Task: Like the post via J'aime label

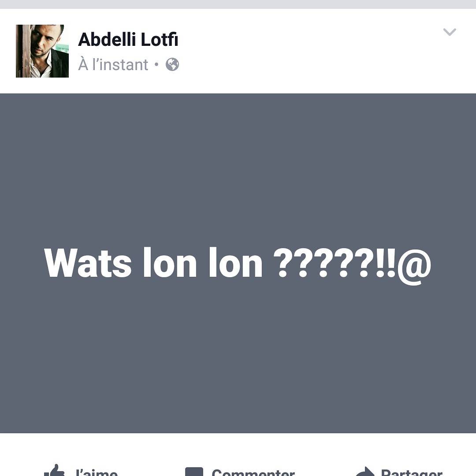Action: pos(97,472)
